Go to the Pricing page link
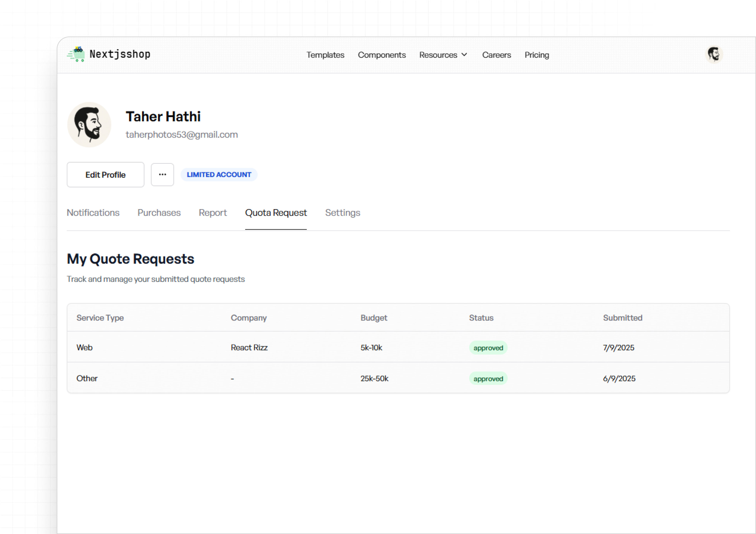Screen dimensions: 756x534 point(537,55)
